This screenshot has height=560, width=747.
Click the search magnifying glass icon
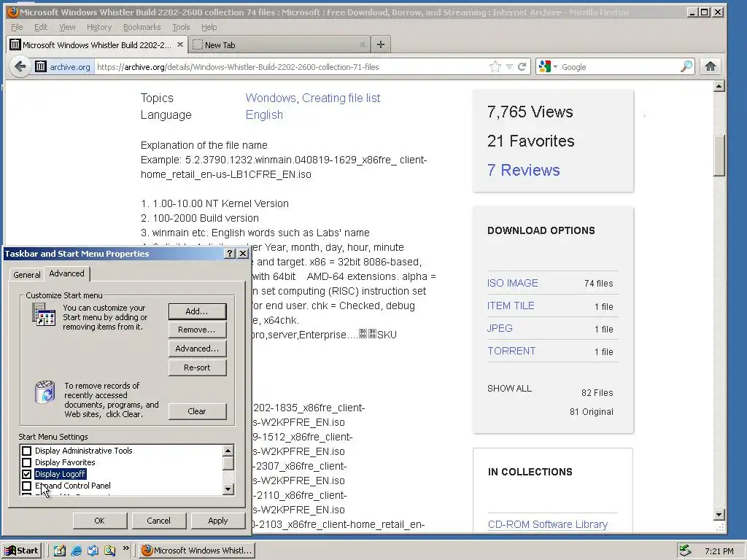point(686,66)
